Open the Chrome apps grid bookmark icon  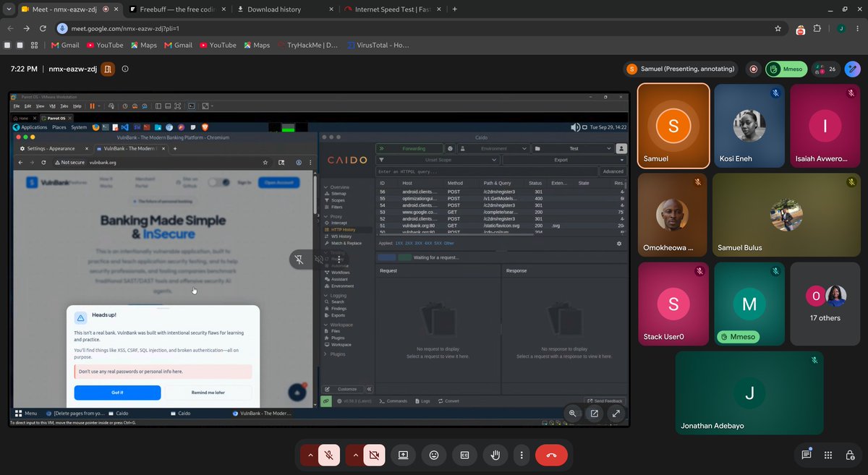(34, 45)
